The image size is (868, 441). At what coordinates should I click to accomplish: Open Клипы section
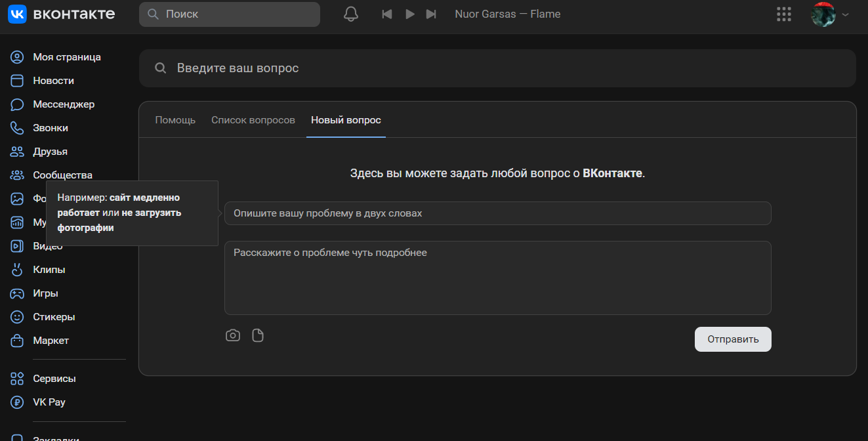tap(49, 270)
